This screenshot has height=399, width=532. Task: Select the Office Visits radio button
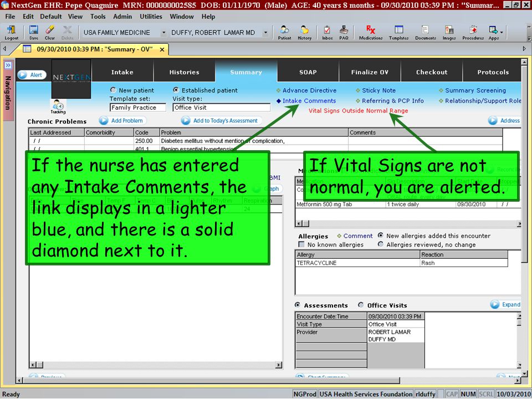[361, 305]
